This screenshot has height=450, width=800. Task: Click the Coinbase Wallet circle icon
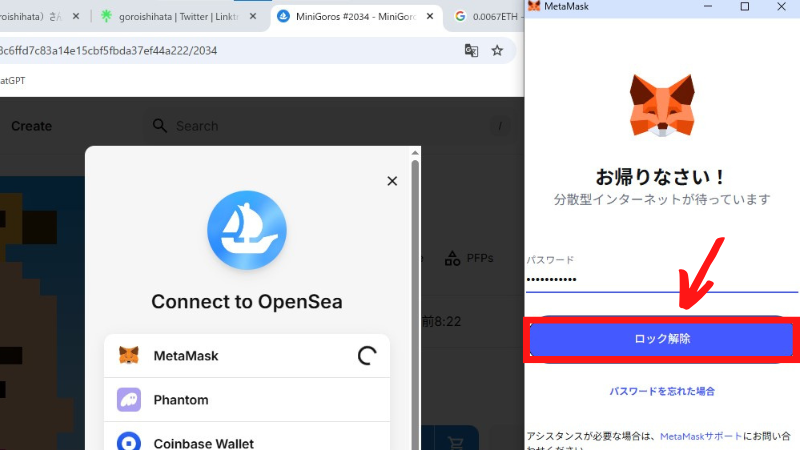pos(129,441)
